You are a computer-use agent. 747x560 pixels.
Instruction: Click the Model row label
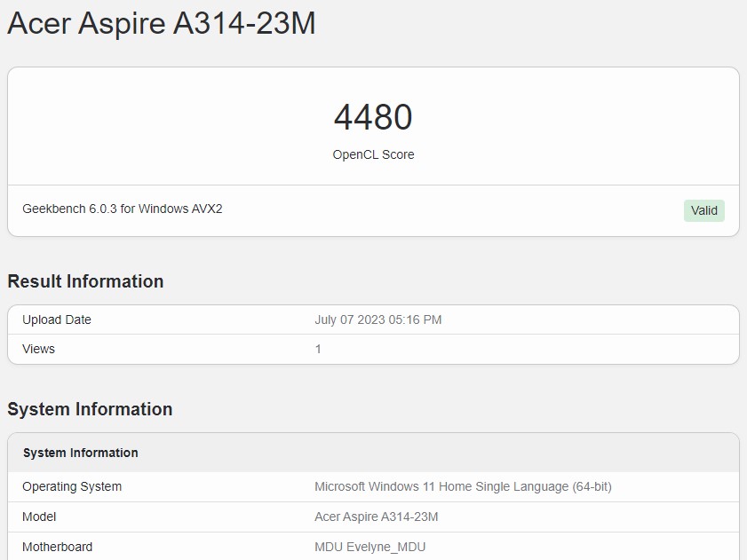click(x=39, y=517)
